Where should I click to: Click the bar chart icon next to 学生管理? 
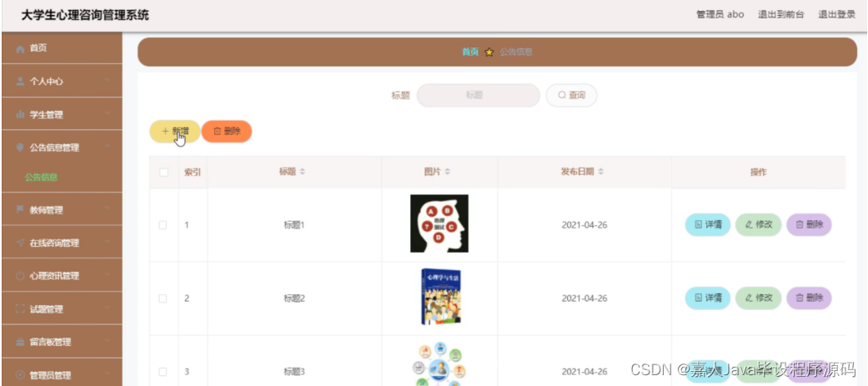pos(21,115)
